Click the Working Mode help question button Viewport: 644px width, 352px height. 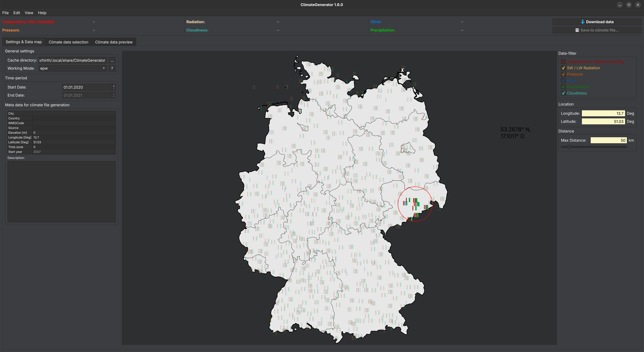[112, 68]
